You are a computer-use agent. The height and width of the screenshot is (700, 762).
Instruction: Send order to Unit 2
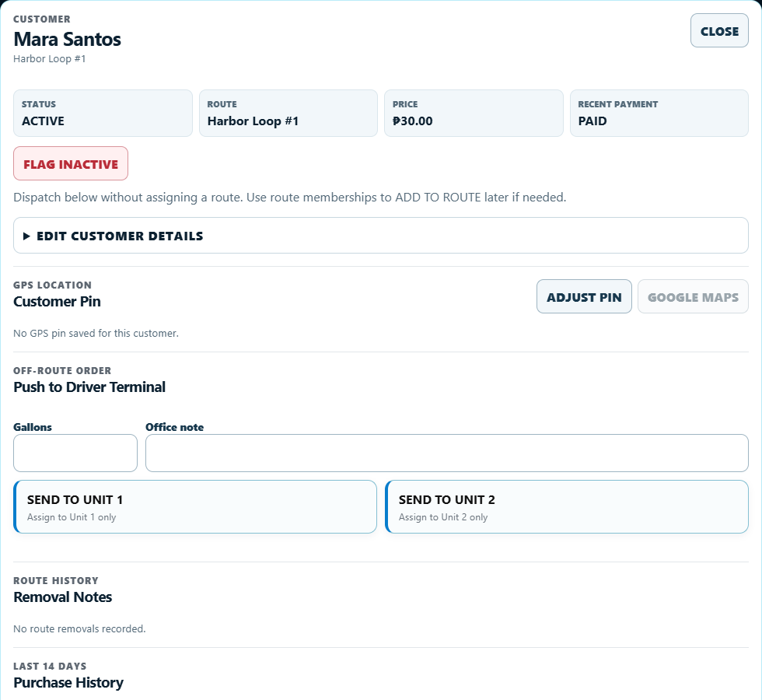point(567,506)
